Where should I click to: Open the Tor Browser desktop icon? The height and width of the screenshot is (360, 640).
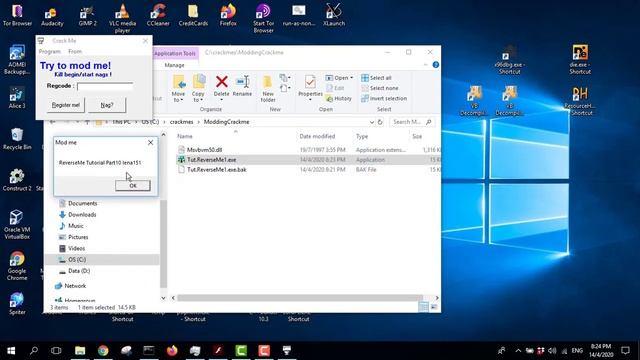click(17, 15)
